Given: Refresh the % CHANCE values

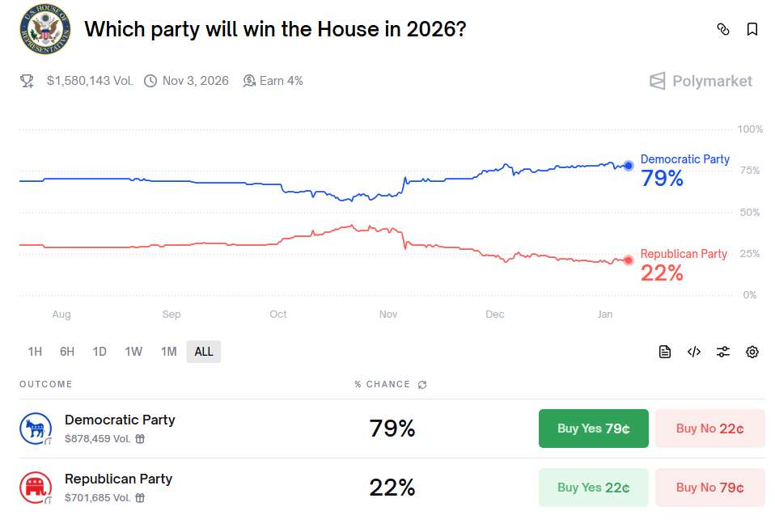Looking at the screenshot, I should (x=421, y=384).
